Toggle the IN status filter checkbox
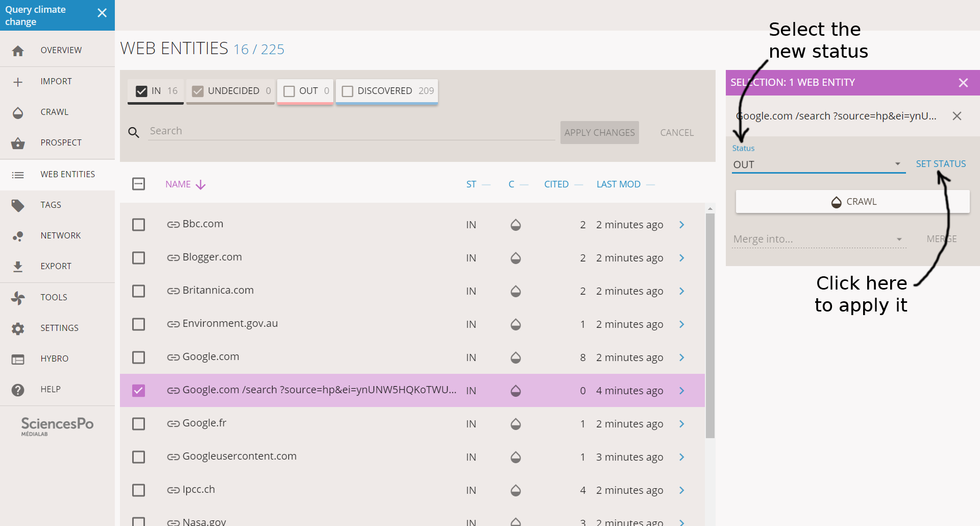 141,91
